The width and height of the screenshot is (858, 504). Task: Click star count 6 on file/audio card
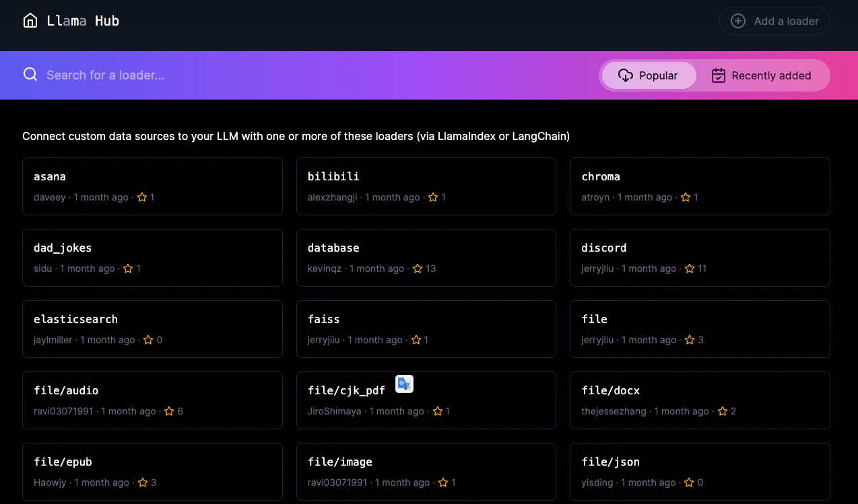tap(180, 411)
